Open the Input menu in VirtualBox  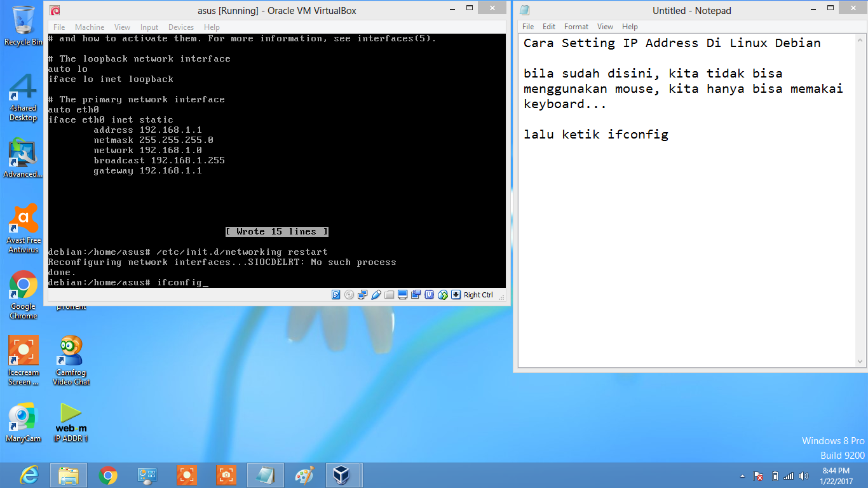tap(149, 27)
